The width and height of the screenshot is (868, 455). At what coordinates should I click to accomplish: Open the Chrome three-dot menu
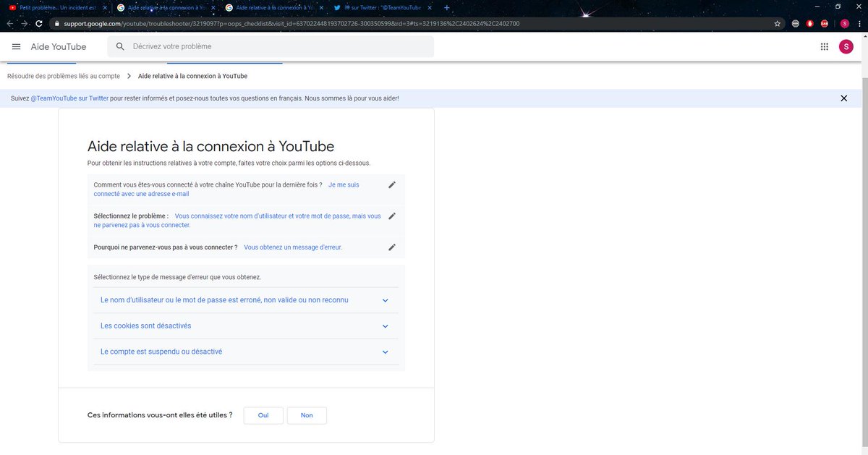pyautogui.click(x=859, y=23)
